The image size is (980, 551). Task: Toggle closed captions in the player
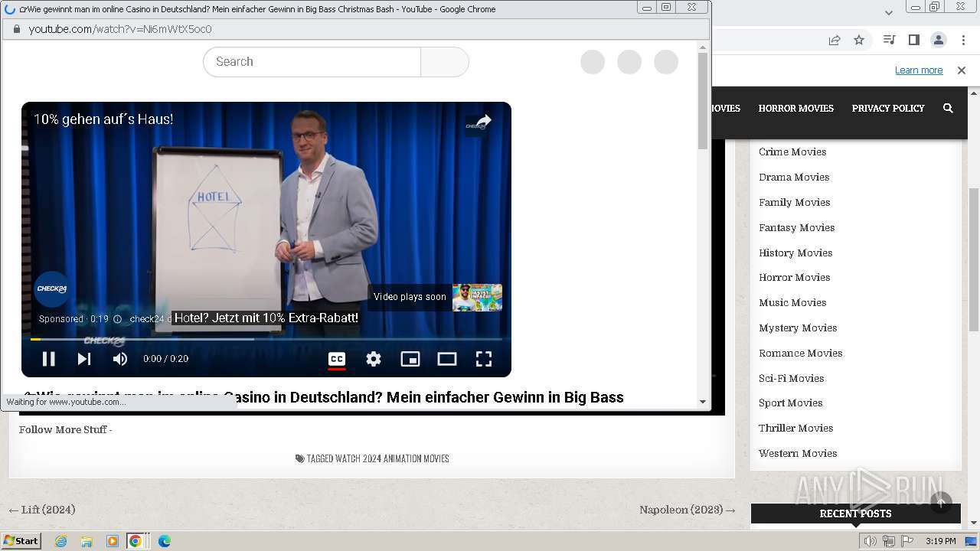(337, 359)
